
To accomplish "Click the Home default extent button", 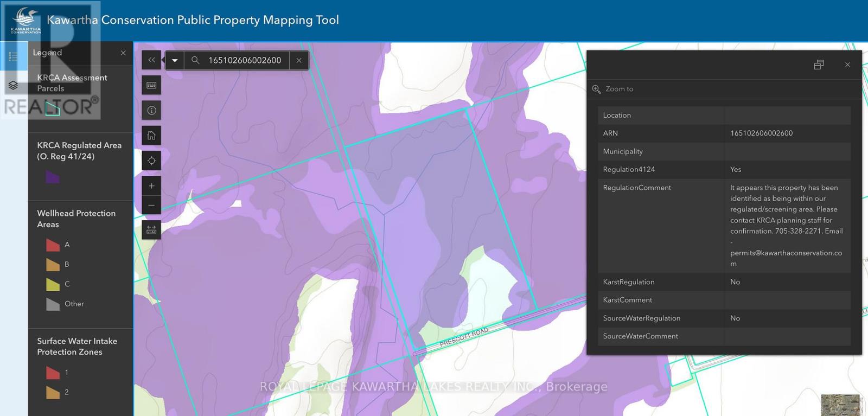I will (151, 136).
